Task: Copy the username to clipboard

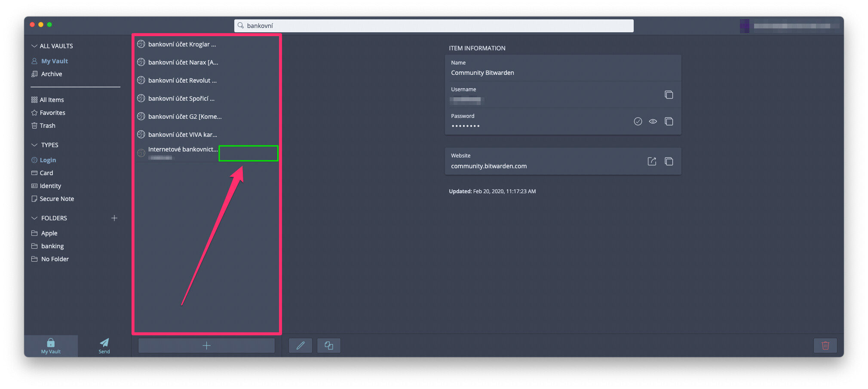Action: [x=669, y=95]
